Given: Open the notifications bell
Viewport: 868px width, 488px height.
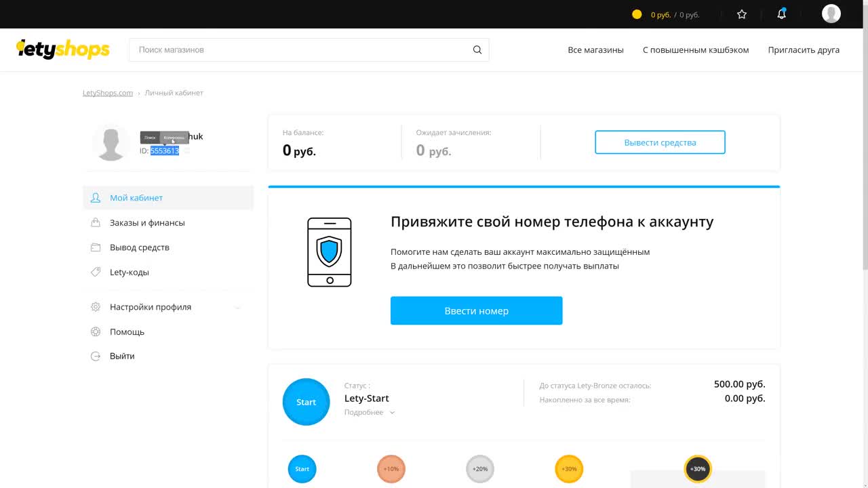Looking at the screenshot, I should click(781, 14).
